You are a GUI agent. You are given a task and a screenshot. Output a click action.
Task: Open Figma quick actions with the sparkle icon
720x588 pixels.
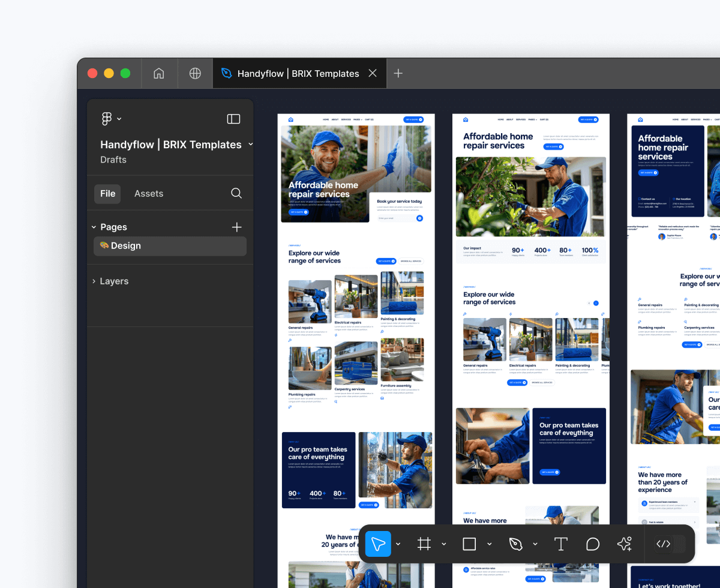tap(624, 544)
